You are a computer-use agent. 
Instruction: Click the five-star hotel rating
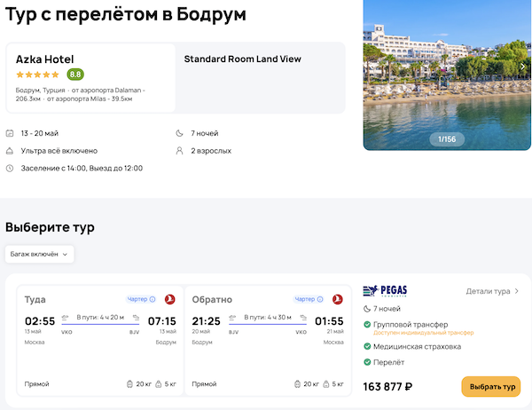point(38,75)
